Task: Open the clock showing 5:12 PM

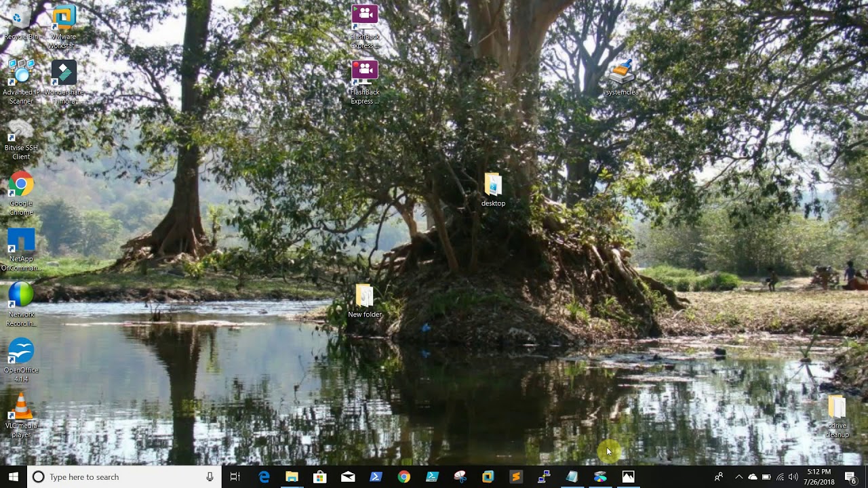Action: 819,477
